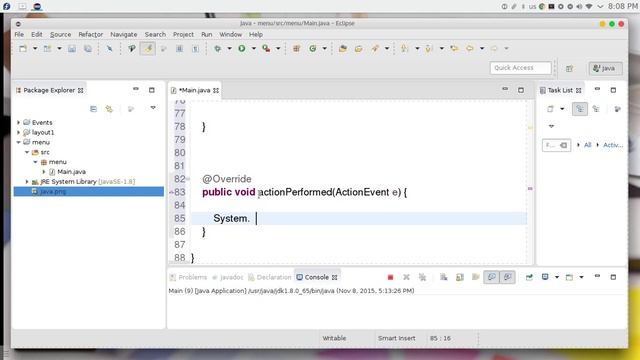Viewport: 640px width, 360px height.
Task: Click the Last Edit Location icon
Action: 454,49
